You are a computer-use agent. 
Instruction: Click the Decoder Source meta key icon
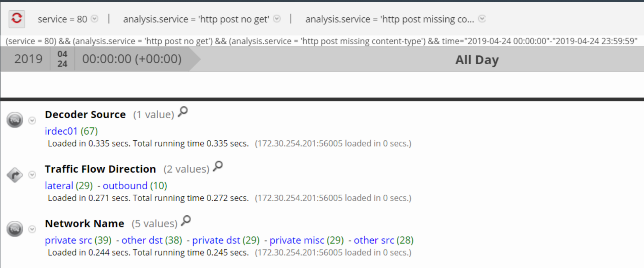click(x=15, y=120)
